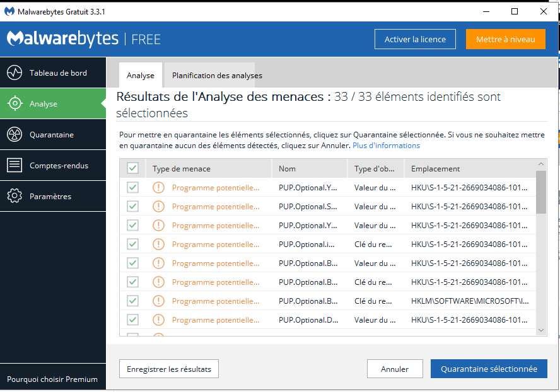Viewport: 560px width, 392px height.
Task: Click the Analyse target icon in sidebar
Action: point(15,103)
